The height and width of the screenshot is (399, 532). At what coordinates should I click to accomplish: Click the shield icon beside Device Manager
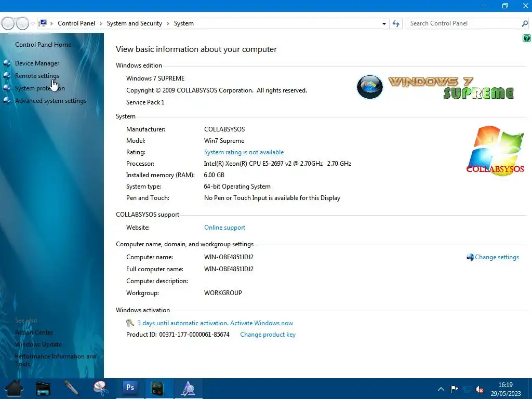[x=7, y=63]
